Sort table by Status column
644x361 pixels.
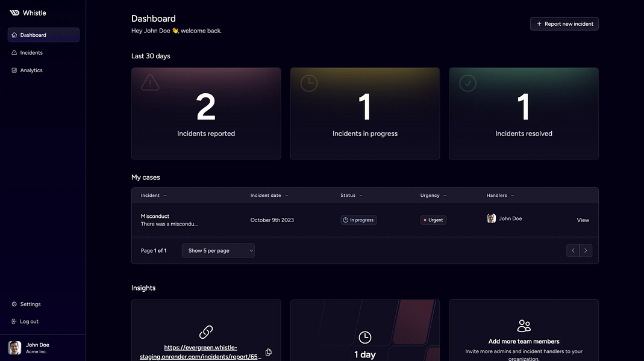pyautogui.click(x=352, y=196)
